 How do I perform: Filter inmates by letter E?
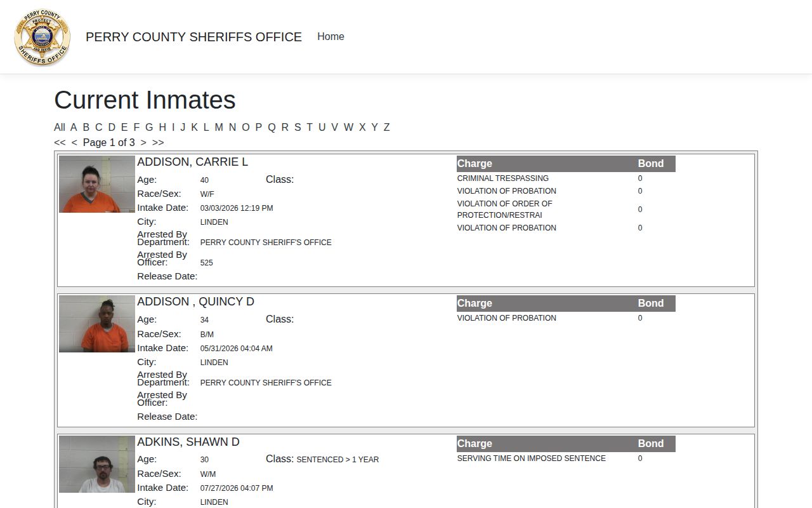pos(124,127)
